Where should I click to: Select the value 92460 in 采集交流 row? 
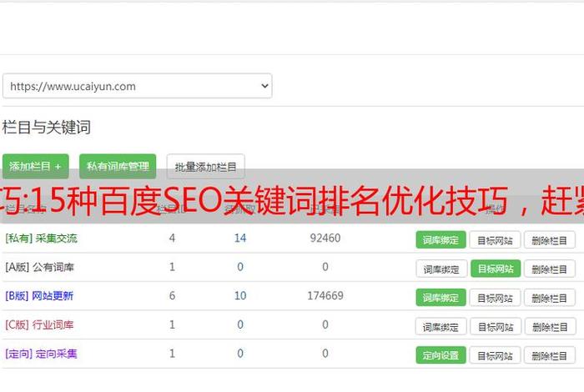325,238
